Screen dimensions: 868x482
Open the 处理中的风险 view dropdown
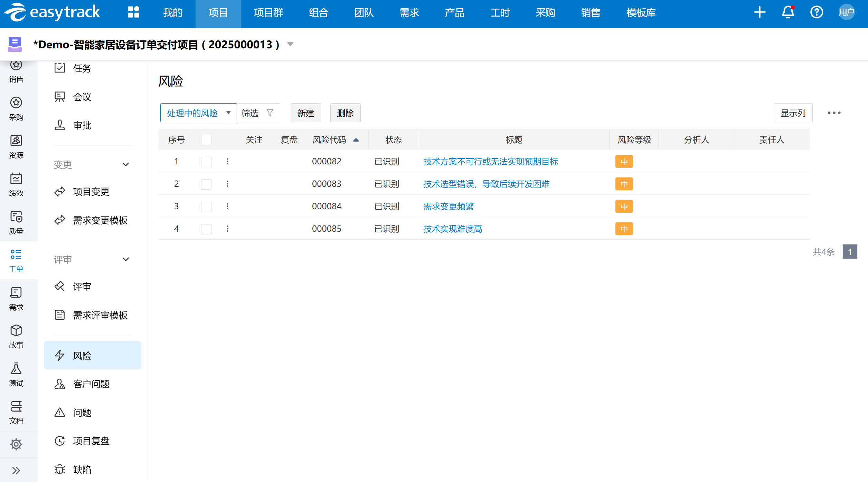pos(198,113)
